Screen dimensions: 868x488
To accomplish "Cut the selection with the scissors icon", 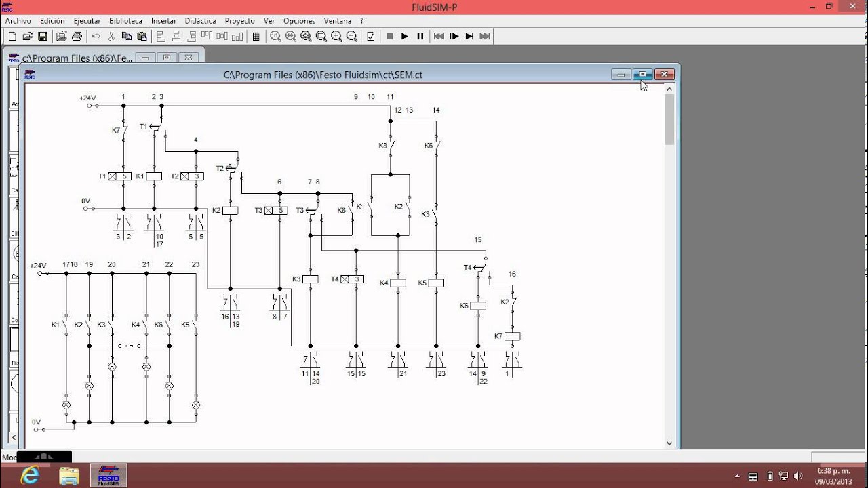I will coord(111,37).
